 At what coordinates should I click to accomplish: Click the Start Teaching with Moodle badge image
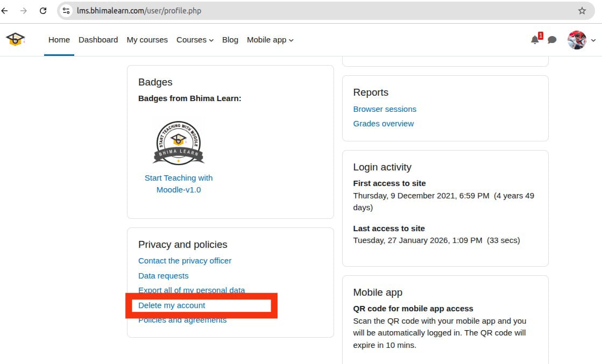(179, 142)
